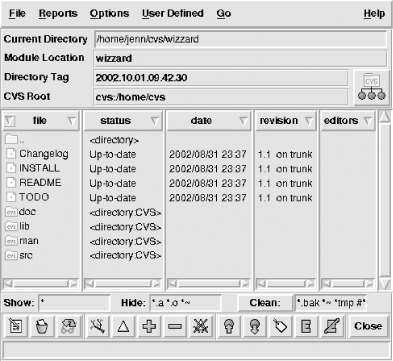The height and width of the screenshot is (361, 393).
Task: Click the tag icon in the toolbar
Action: coord(280,326)
